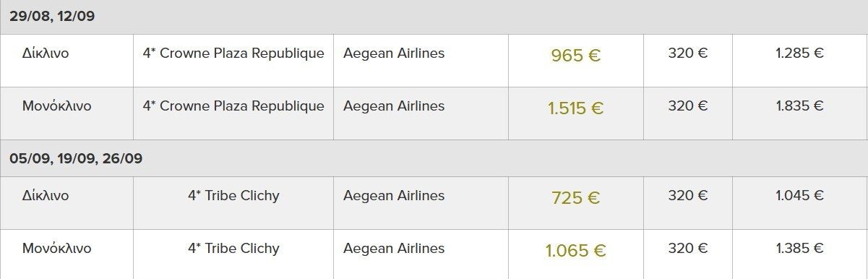This screenshot has width=868, height=279.
Task: Click the 725 € package price
Action: click(576, 198)
